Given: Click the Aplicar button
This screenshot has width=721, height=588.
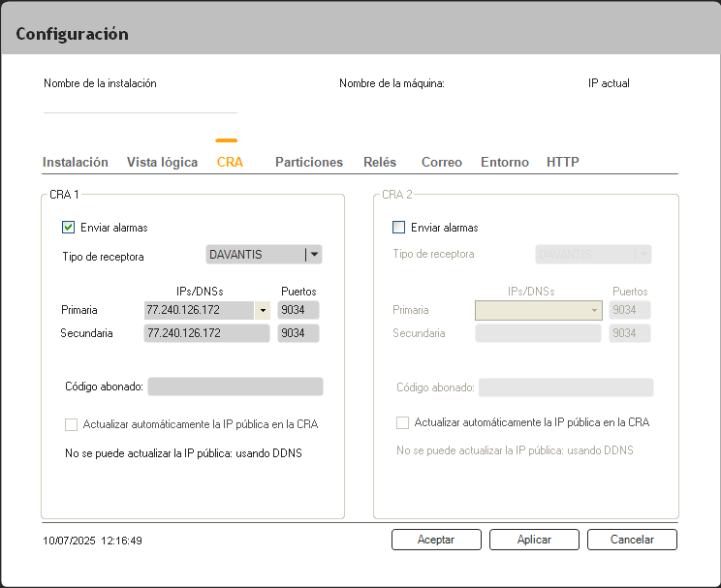Looking at the screenshot, I should point(534,540).
